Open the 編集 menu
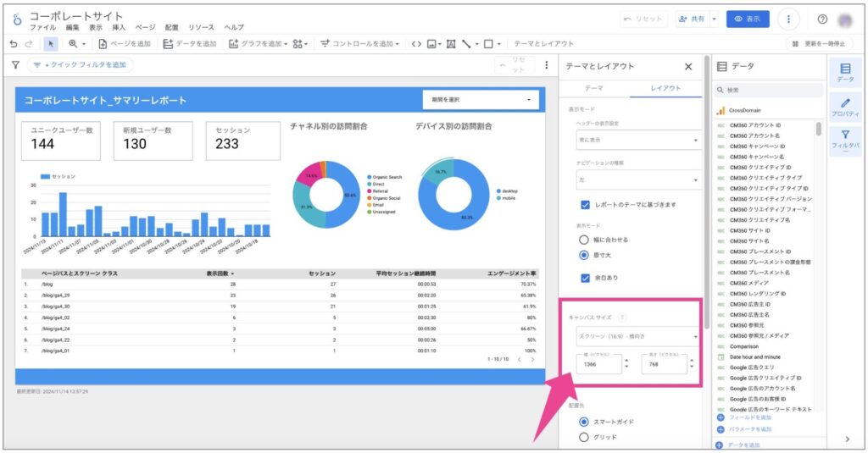This screenshot has width=868, height=453. pos(73,28)
